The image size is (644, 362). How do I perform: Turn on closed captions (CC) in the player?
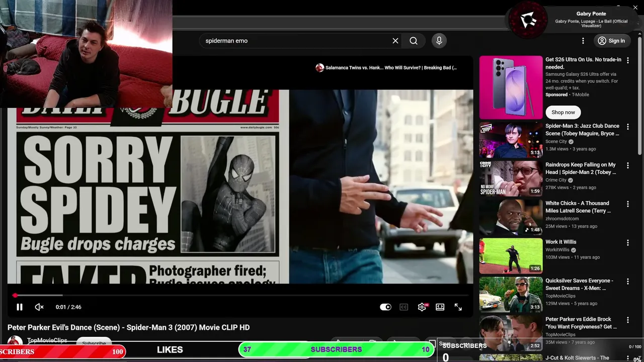[404, 307]
